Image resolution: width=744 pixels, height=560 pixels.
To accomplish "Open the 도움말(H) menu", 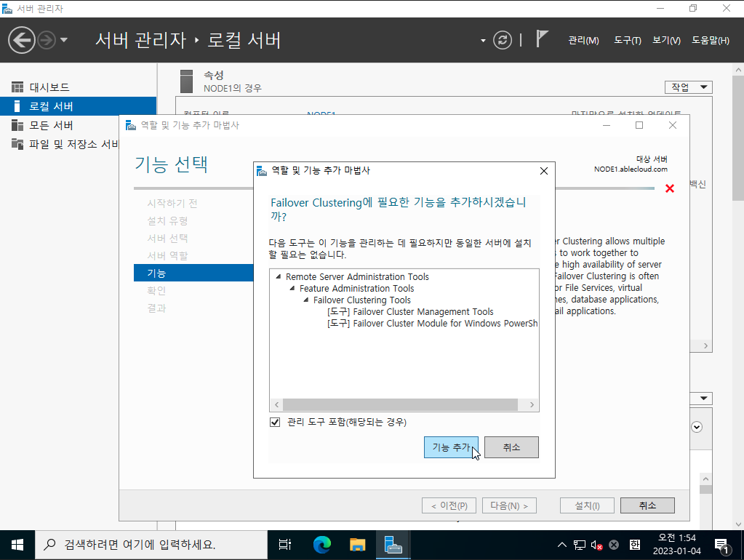I will tap(711, 40).
